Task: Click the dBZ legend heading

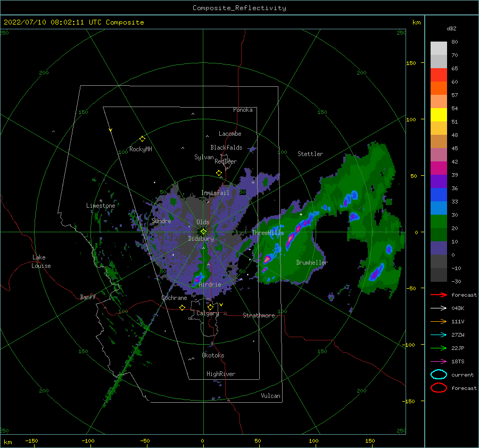Action: (451, 28)
